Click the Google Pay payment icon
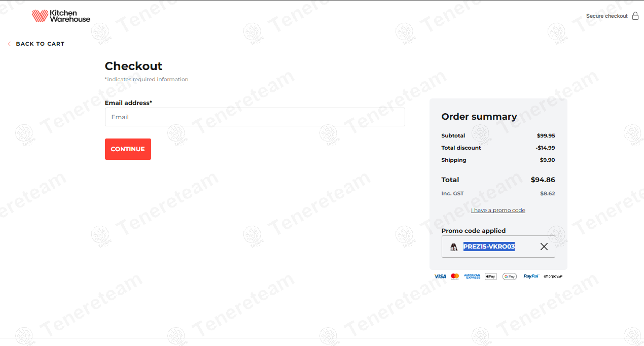The width and height of the screenshot is (644, 346). tap(510, 276)
